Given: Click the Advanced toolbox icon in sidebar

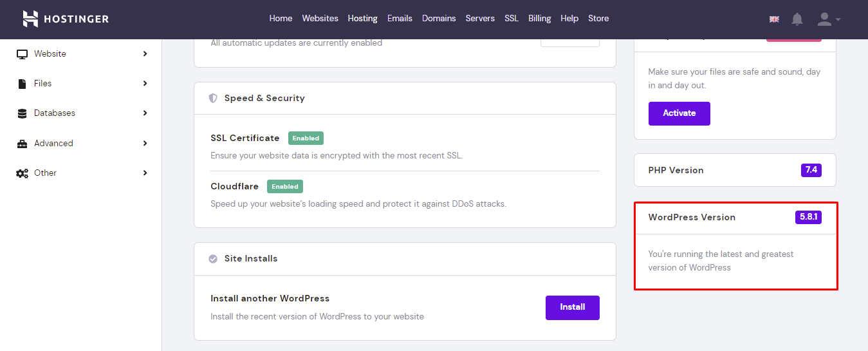Looking at the screenshot, I should tap(22, 144).
